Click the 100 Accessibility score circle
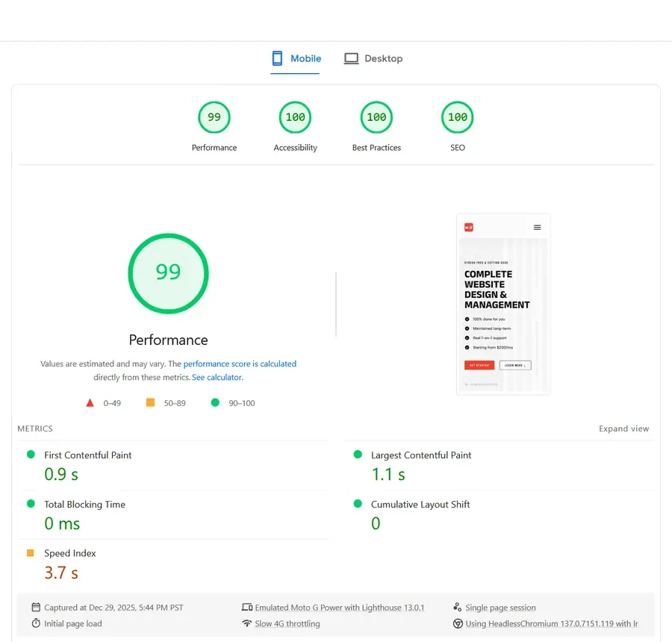The width and height of the screenshot is (672, 642). 295,117
